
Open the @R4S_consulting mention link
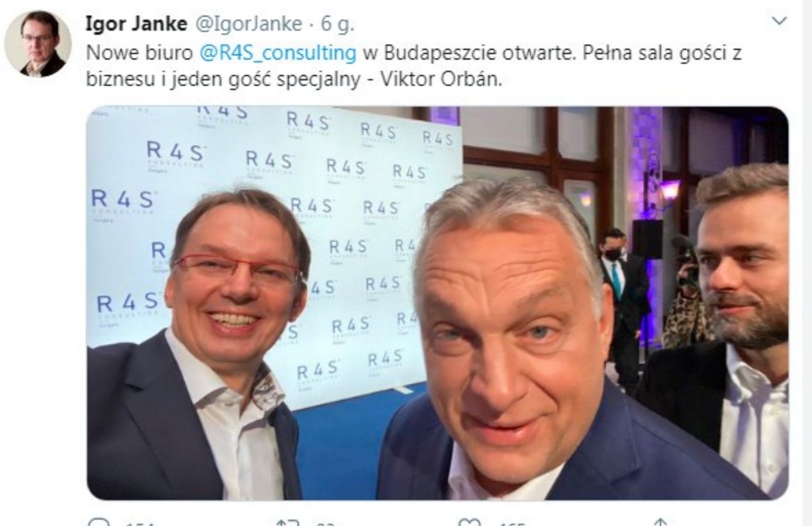(278, 53)
